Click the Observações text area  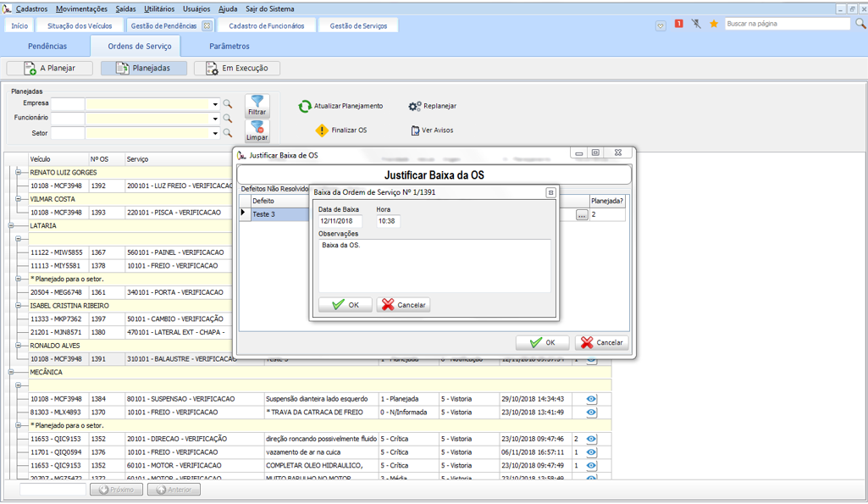pyautogui.click(x=434, y=265)
